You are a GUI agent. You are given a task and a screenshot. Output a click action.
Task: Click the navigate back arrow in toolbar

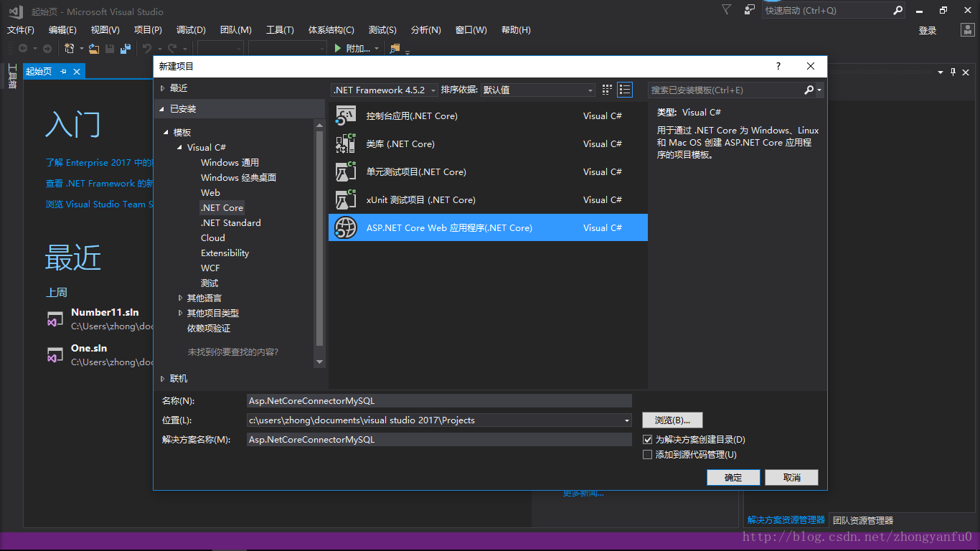tap(23, 48)
